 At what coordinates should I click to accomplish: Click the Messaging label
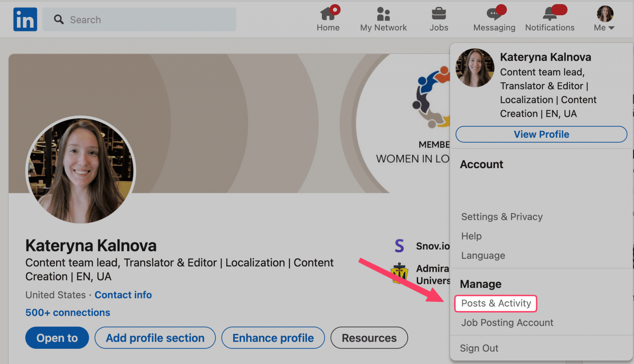(494, 28)
